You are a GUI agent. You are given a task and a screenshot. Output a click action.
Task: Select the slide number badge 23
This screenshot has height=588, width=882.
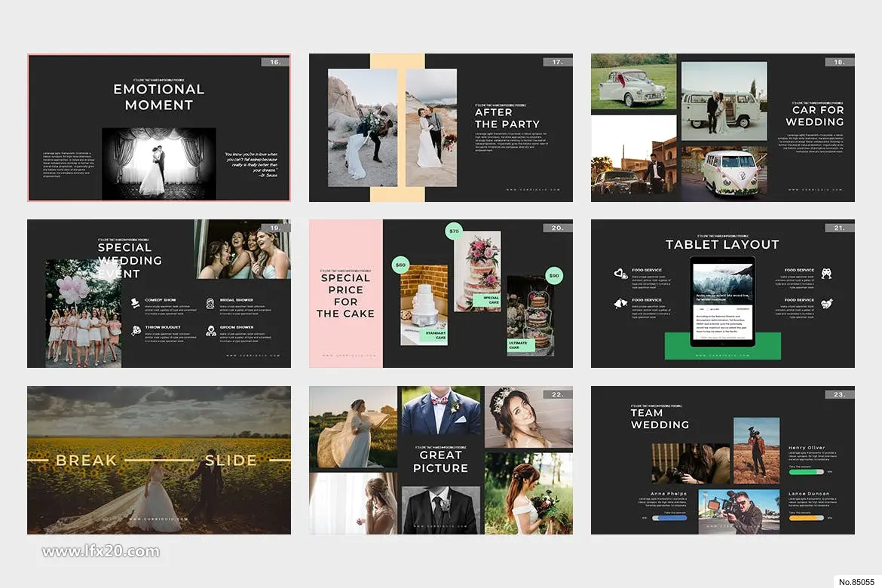point(839,394)
